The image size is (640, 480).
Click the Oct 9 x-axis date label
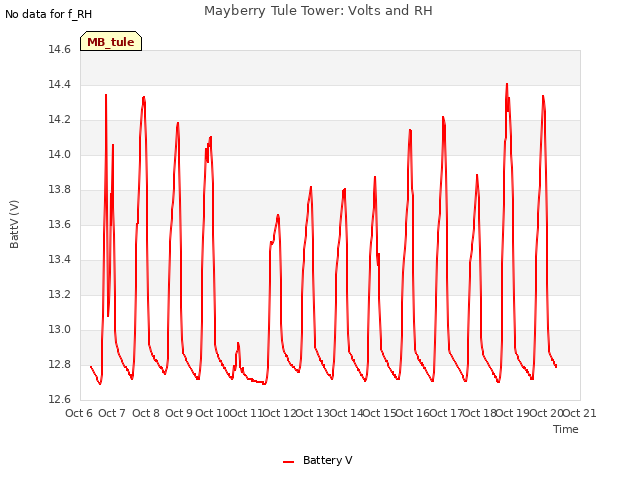[x=179, y=413]
